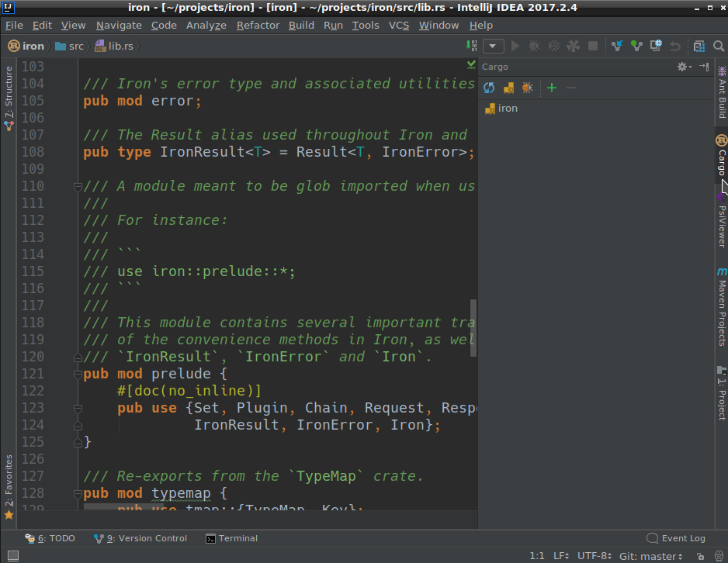
Task: Click the VCS Commit Changes icon
Action: click(x=636, y=46)
